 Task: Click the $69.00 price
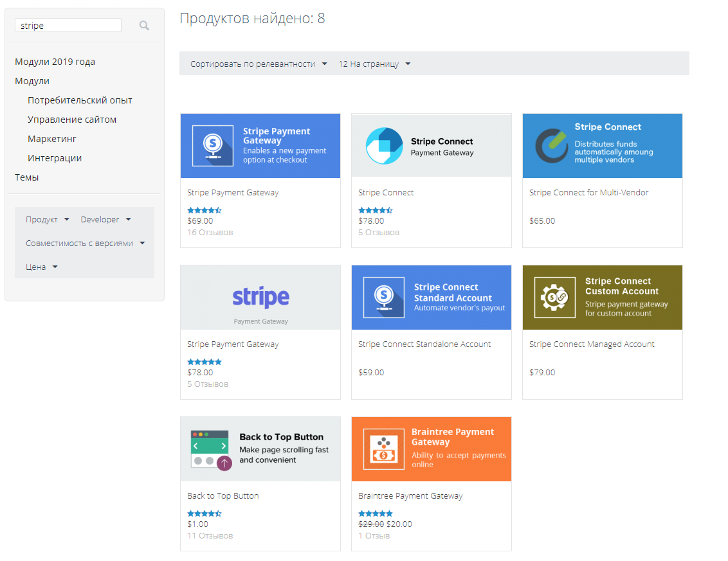200,221
